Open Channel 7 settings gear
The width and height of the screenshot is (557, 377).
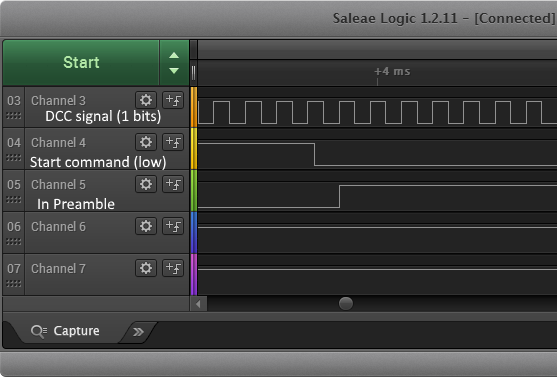146,268
